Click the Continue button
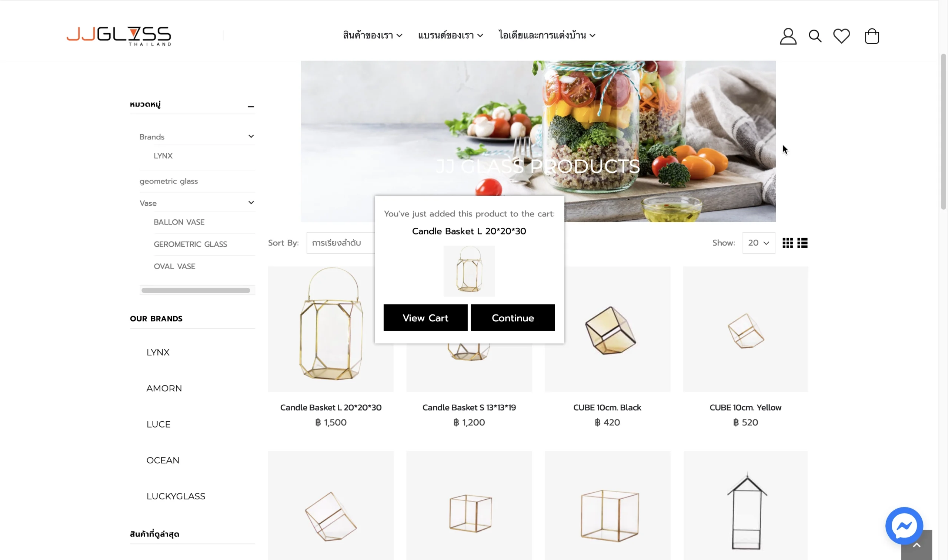 coord(513,318)
